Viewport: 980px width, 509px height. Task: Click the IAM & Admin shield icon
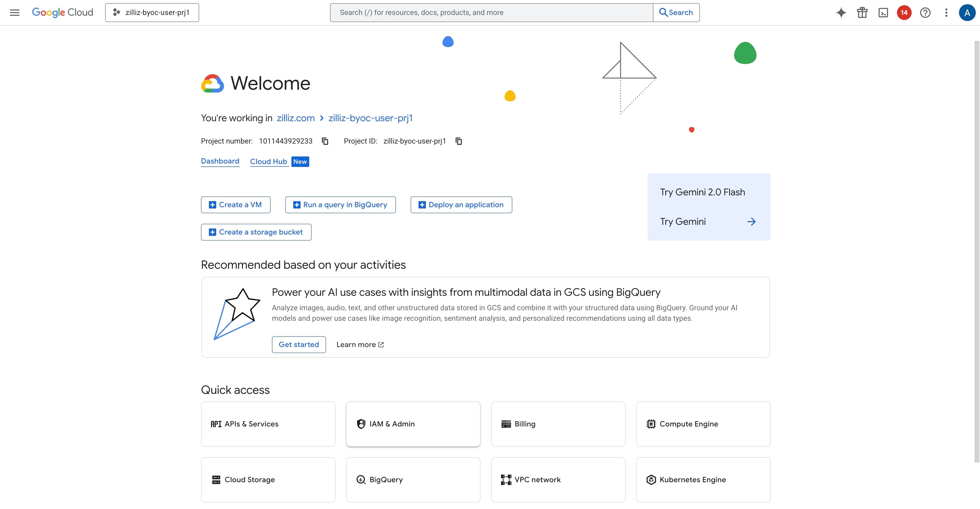(x=361, y=424)
